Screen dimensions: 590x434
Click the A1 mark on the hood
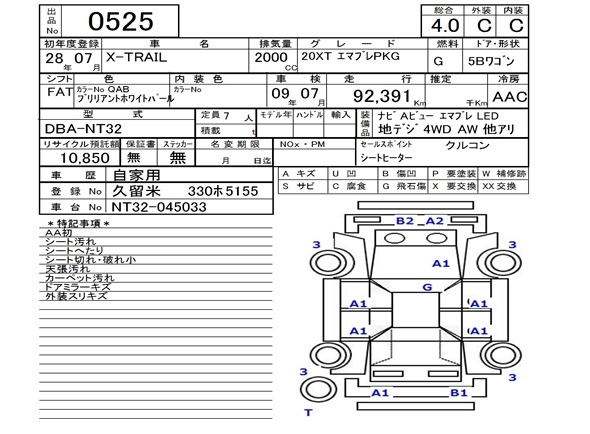pos(441,263)
